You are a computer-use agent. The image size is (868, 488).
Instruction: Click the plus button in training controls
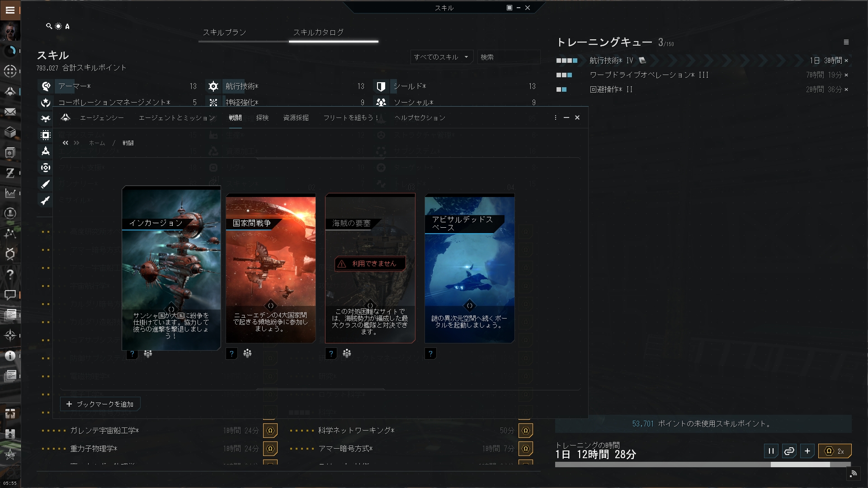(807, 451)
